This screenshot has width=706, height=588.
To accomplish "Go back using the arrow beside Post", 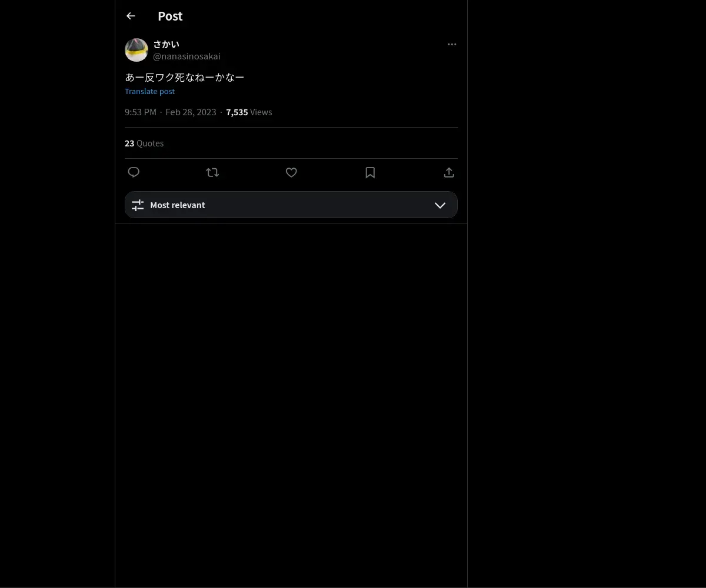I will 131,16.
